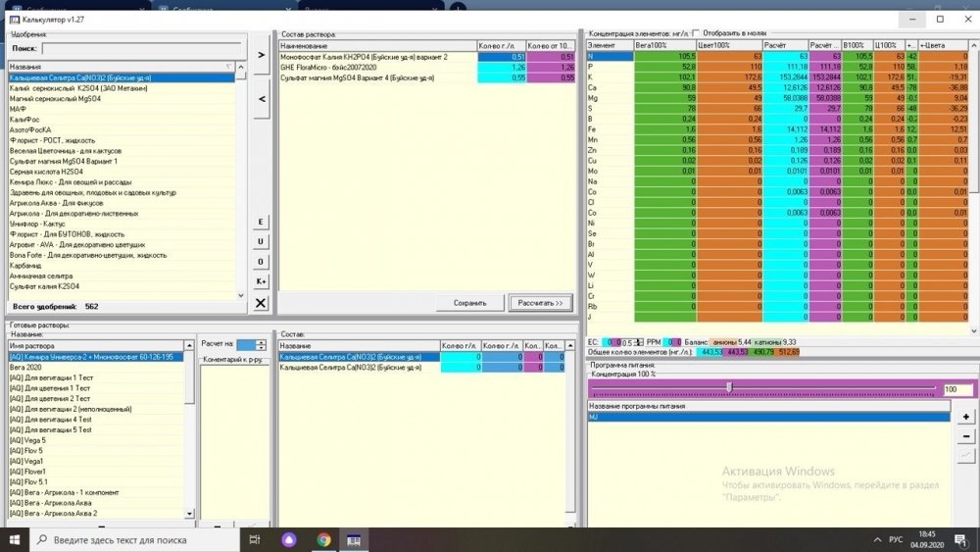980x552 pixels.
Task: Click the K+ button beside fertilizer list
Action: click(x=261, y=281)
